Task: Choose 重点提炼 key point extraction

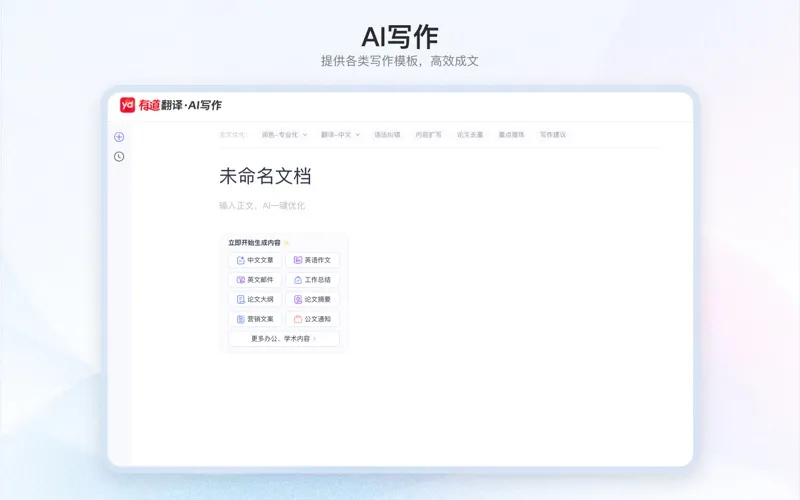Action: [511, 135]
